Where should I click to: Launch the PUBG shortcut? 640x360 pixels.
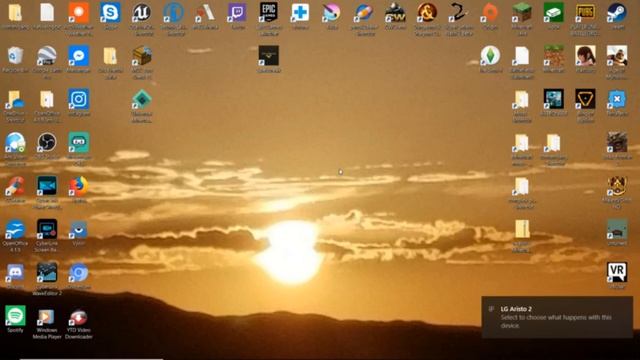point(585,13)
